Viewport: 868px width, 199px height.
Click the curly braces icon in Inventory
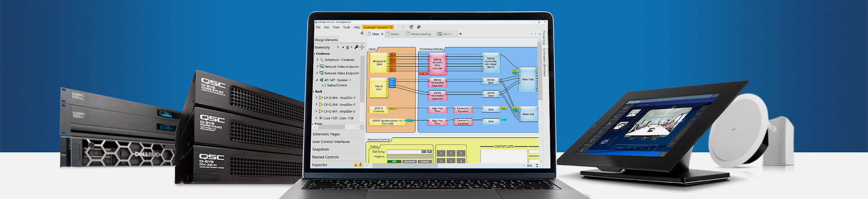(348, 47)
